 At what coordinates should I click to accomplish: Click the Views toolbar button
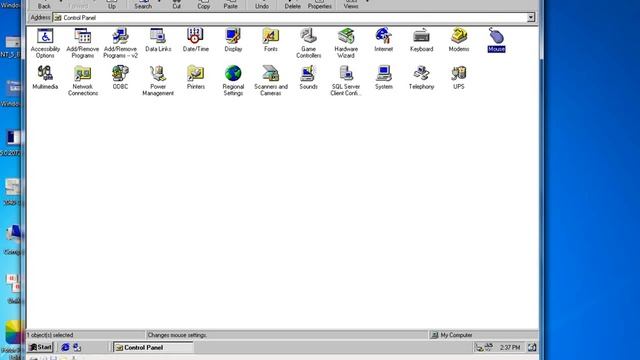[x=351, y=4]
